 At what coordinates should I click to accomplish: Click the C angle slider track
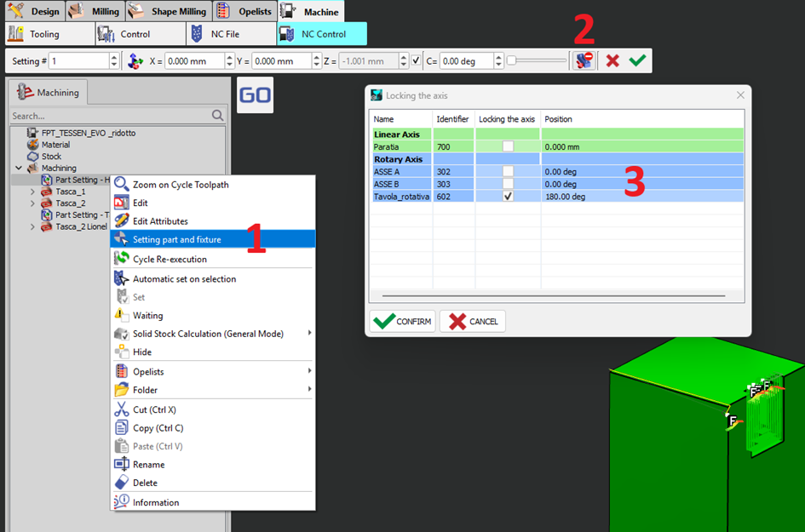pos(537,60)
